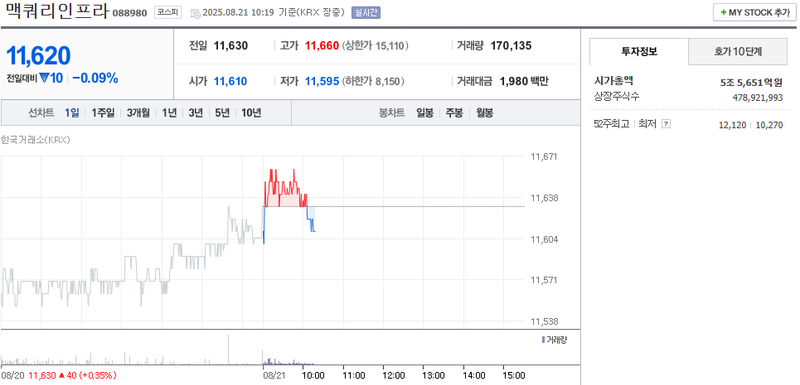This screenshot has width=800, height=385.
Task: Click the 52-week high value 12,120
Action: click(732, 125)
